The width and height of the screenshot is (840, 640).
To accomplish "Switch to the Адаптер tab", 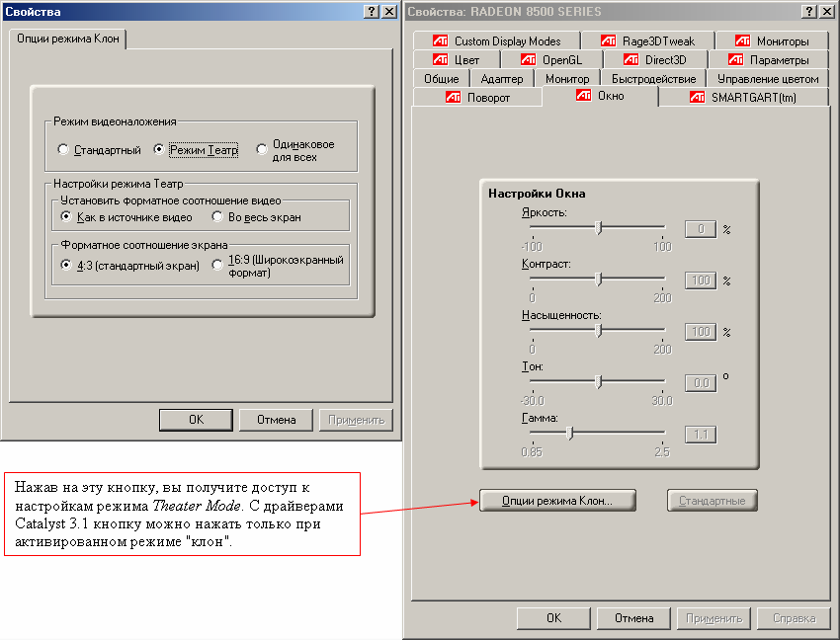I will (x=502, y=79).
